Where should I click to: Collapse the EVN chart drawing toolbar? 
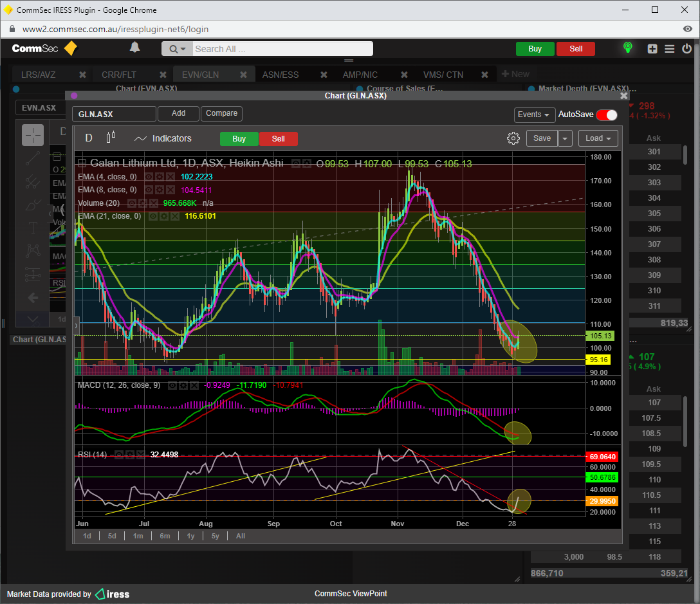click(x=50, y=214)
